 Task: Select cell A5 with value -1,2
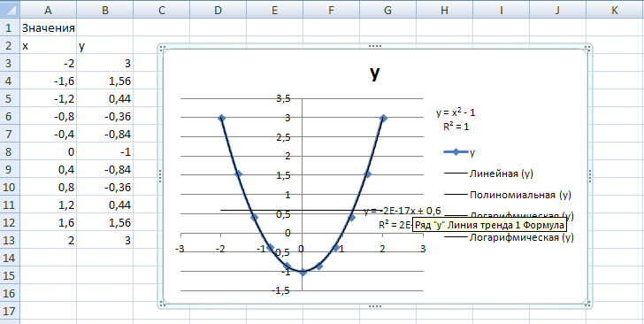click(x=48, y=99)
